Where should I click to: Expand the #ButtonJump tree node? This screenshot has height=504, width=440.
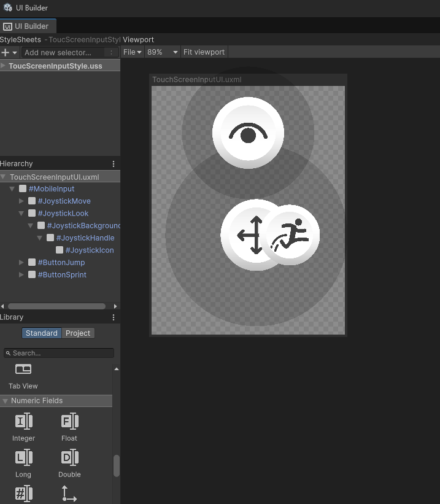pos(21,263)
